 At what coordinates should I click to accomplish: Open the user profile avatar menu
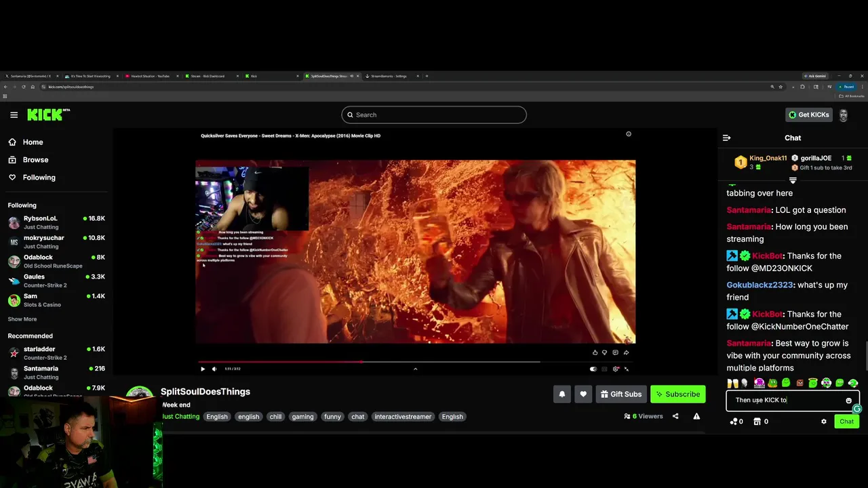point(844,115)
